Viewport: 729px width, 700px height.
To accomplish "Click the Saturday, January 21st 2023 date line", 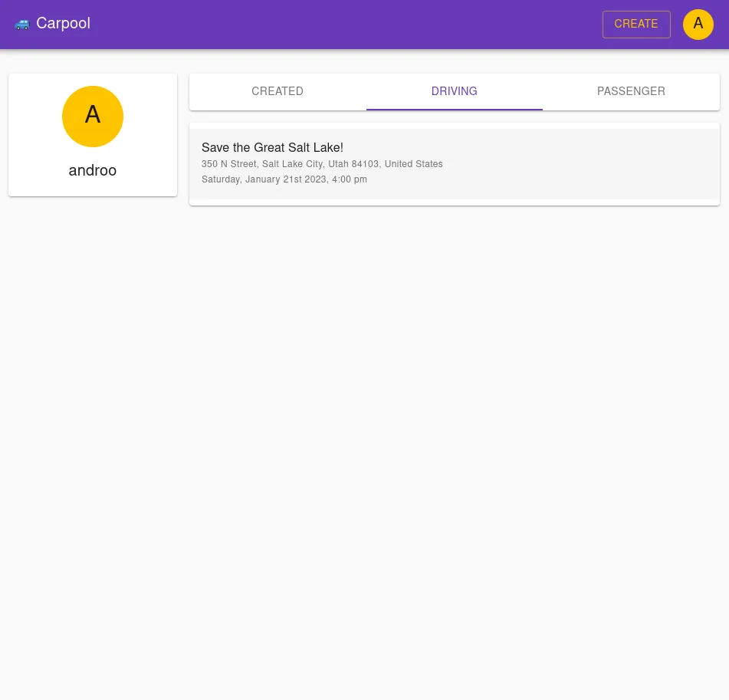I will (284, 179).
